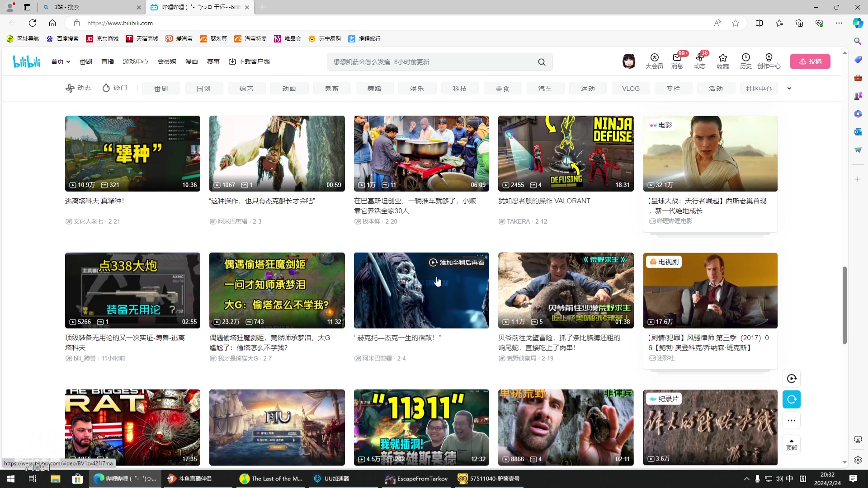
Task: Click the refresh recommendations button
Action: (x=792, y=399)
